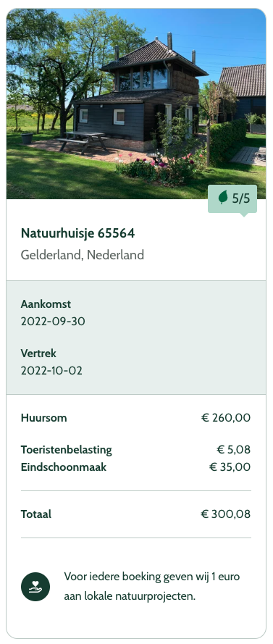
Task: Click the Gelderland, Nederland location text
Action: 82,255
